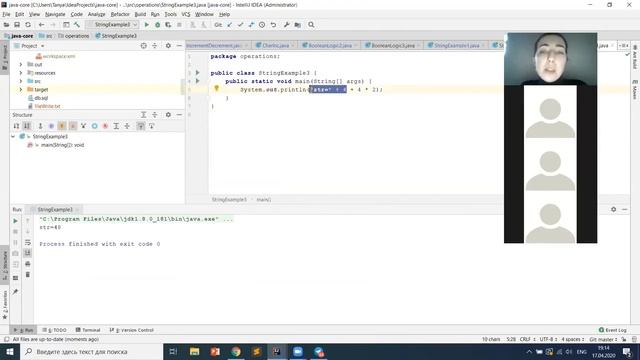Image resolution: width=640 pixels, height=360 pixels.
Task: Click the Save All toolbar icon
Action: [x=17, y=25]
